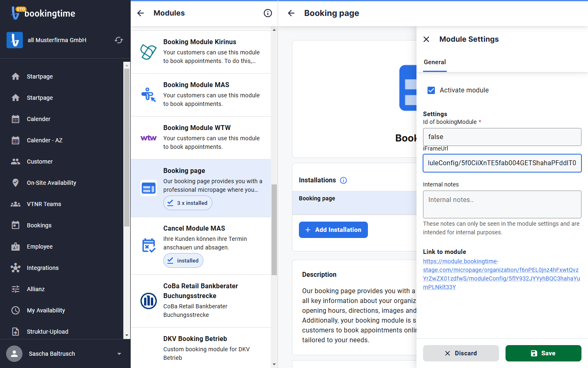Click the Id of bookingModule field
Image resolution: width=588 pixels, height=368 pixels.
(502, 137)
